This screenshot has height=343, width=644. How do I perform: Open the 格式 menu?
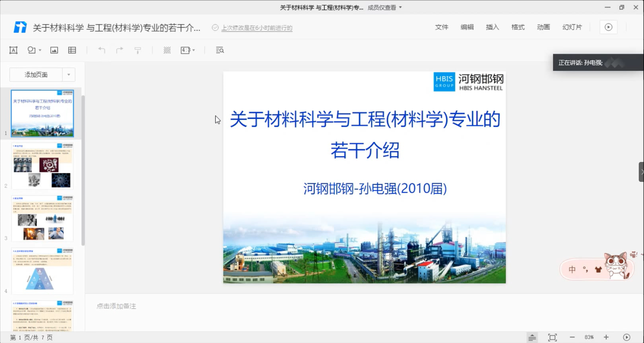coord(518,27)
